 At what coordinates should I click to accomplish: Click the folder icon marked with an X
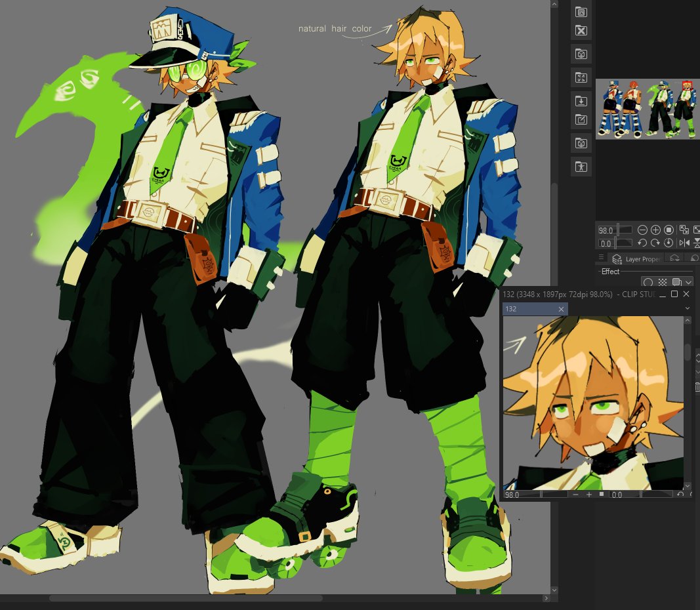581,30
